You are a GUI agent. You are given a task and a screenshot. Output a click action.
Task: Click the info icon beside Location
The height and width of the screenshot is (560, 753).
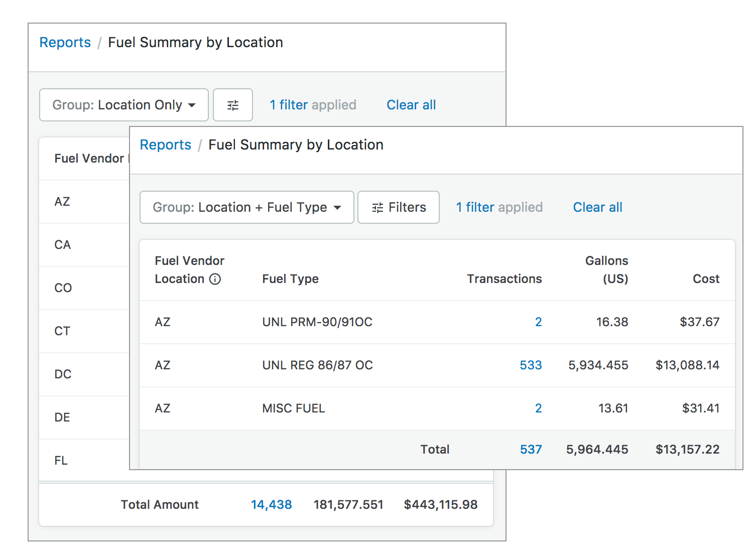pos(215,279)
